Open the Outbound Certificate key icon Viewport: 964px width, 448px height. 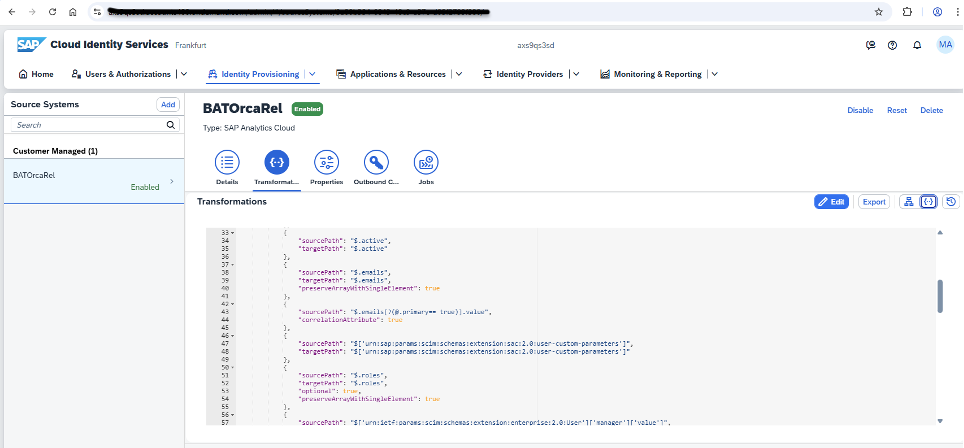(376, 162)
